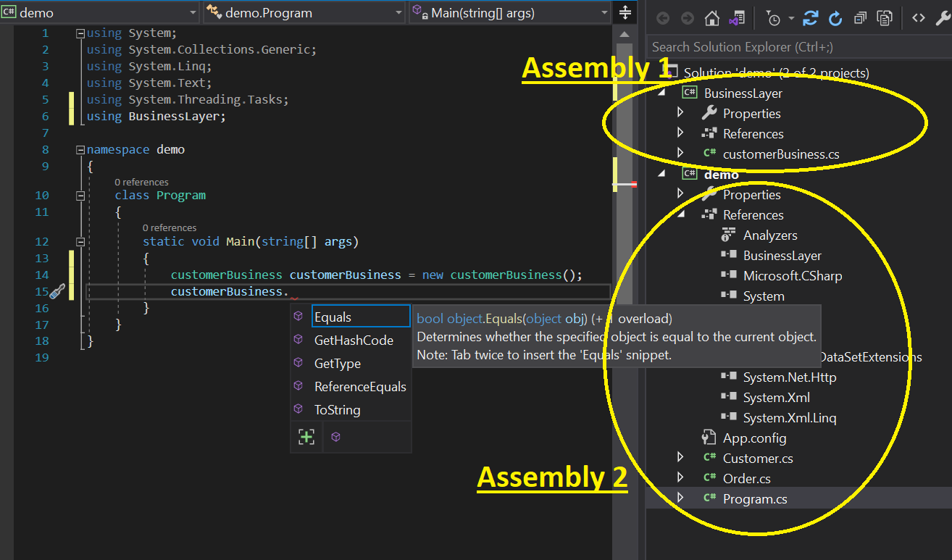Image resolution: width=952 pixels, height=560 pixels.
Task: Click the navigate Back arrow
Action: pyautogui.click(x=662, y=18)
